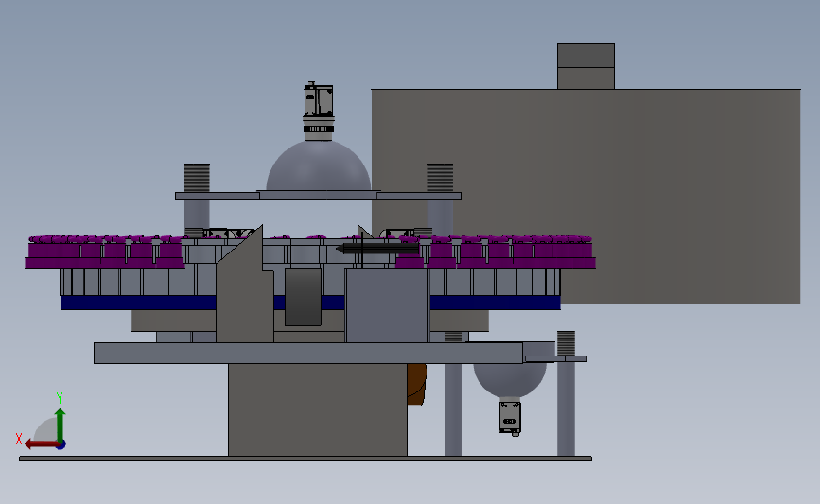Select the central pedestal block under the table
The width and height of the screenshot is (820, 504).
click(x=318, y=409)
